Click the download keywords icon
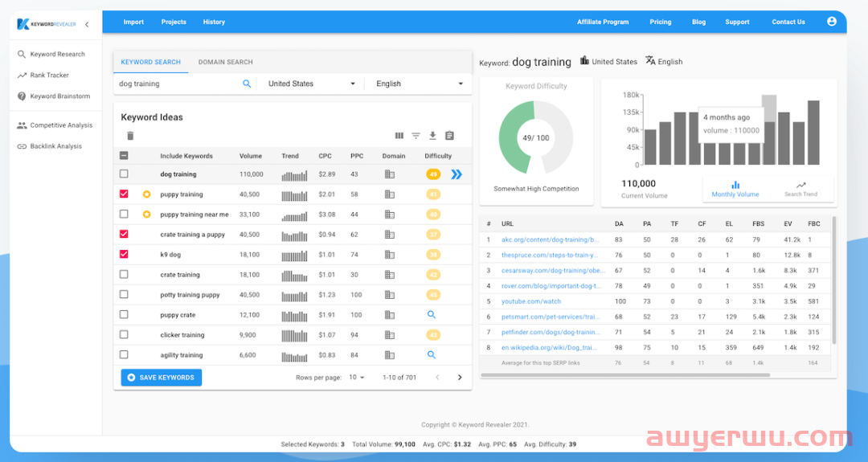This screenshot has width=868, height=462. pyautogui.click(x=433, y=136)
